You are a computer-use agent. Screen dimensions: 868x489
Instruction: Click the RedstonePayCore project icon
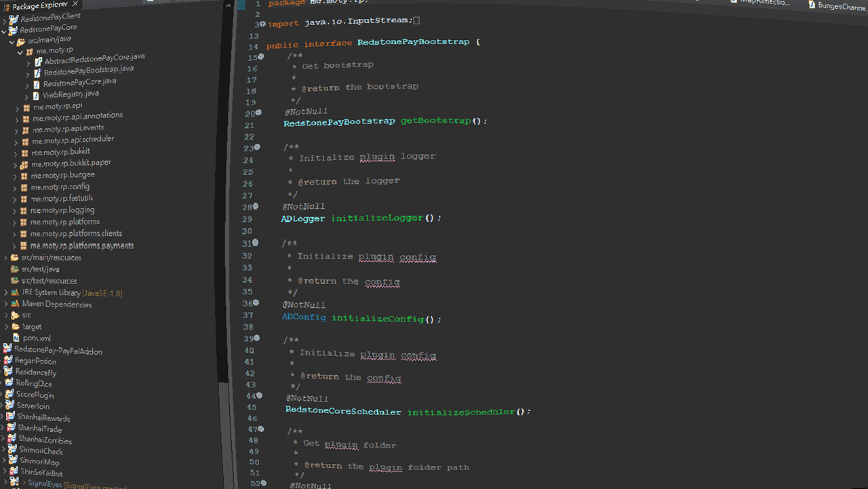click(x=13, y=31)
